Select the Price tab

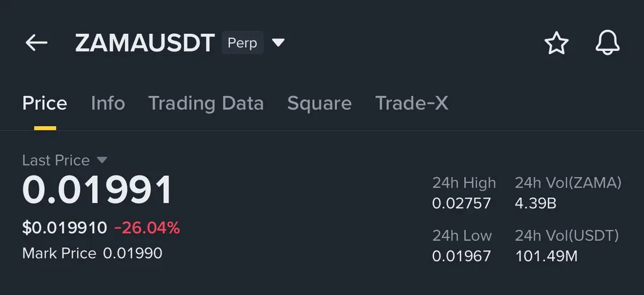coord(45,103)
